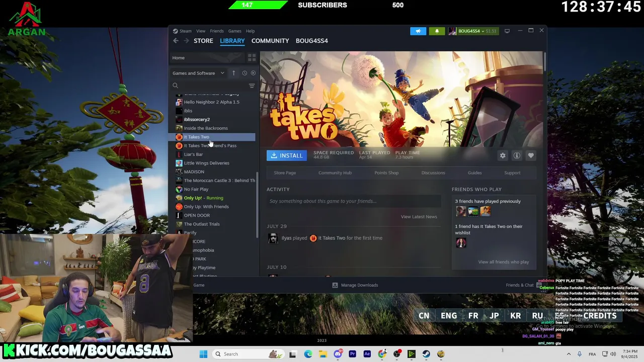The width and height of the screenshot is (644, 362).
Task: Open the Help menu
Action: click(250, 31)
